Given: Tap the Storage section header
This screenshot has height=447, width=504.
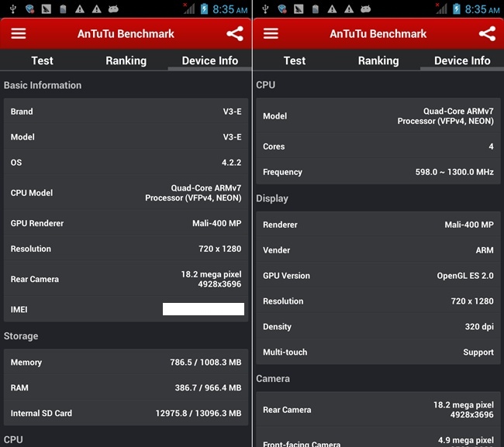Looking at the screenshot, I should [x=21, y=336].
